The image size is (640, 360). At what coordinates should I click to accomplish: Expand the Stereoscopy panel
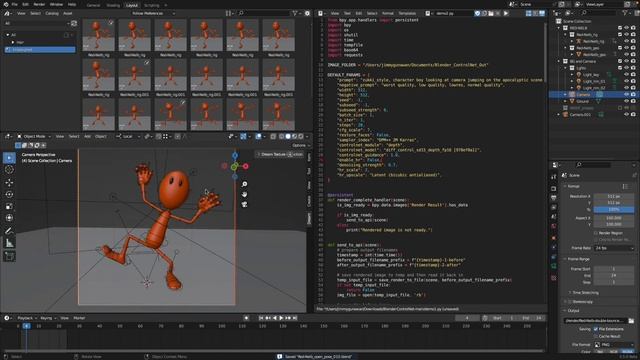582,302
